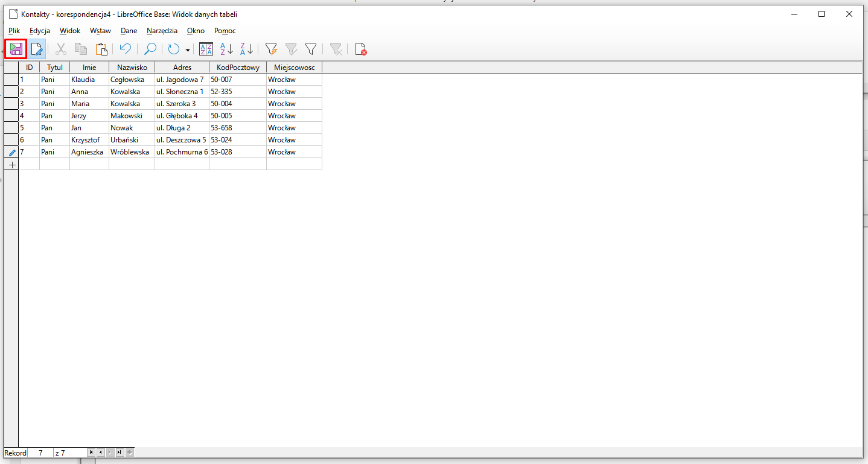
Task: Go to previous record button
Action: click(x=100, y=453)
